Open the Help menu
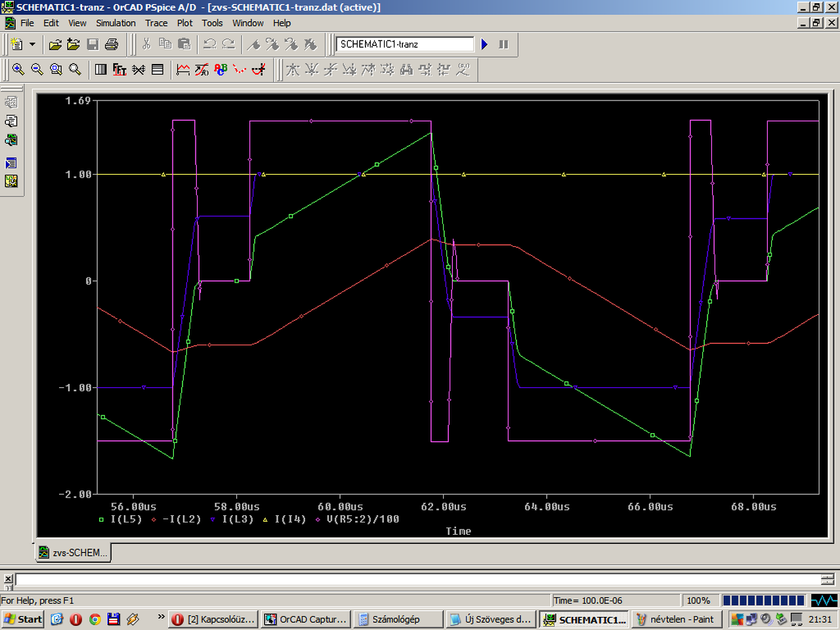 pyautogui.click(x=282, y=23)
